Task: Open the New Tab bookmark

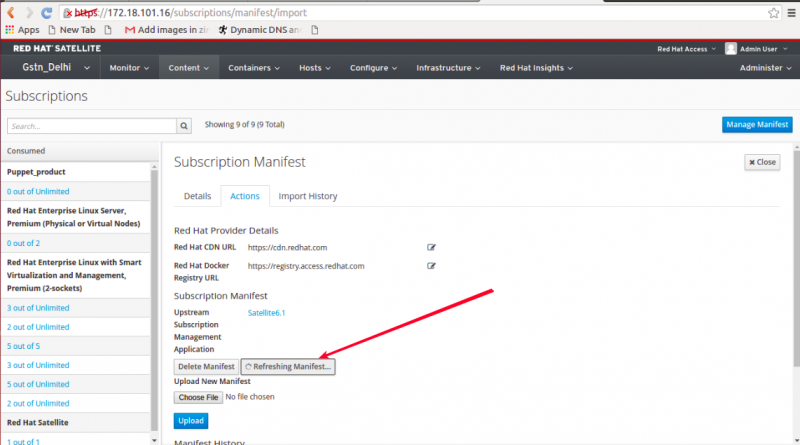Action: 72,30
